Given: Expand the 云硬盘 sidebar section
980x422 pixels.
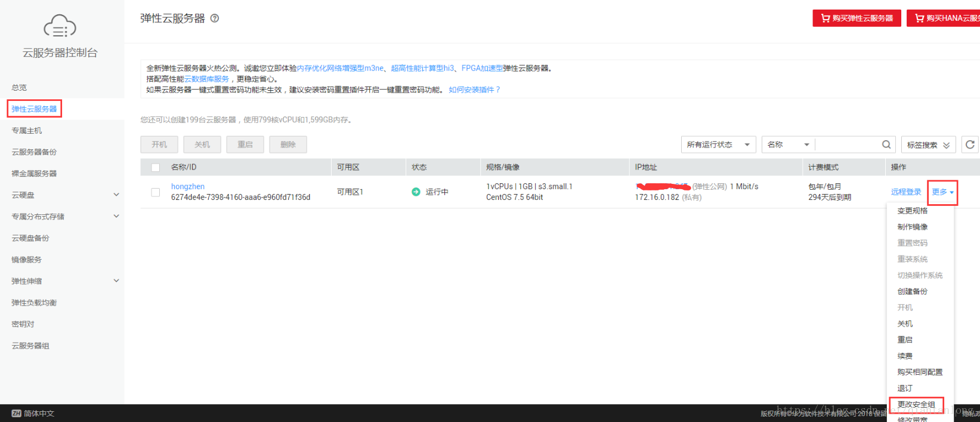Looking at the screenshot, I should point(116,195).
